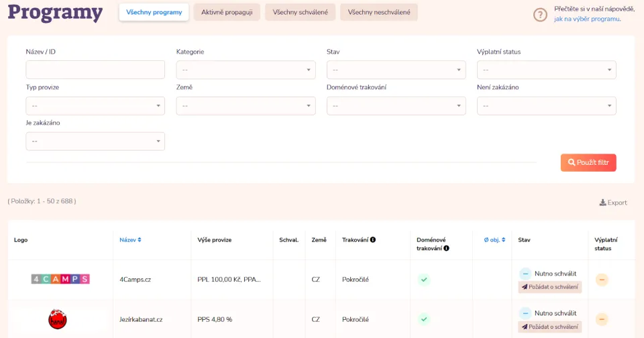644x338 pixels.
Task: Open the Je zakázáno dropdown
Action: pos(95,142)
